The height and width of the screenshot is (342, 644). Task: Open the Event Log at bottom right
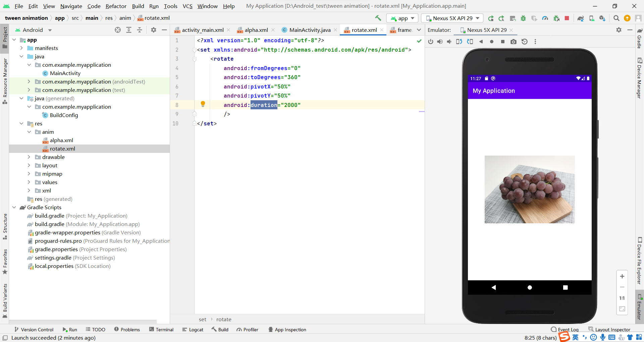tap(568, 330)
